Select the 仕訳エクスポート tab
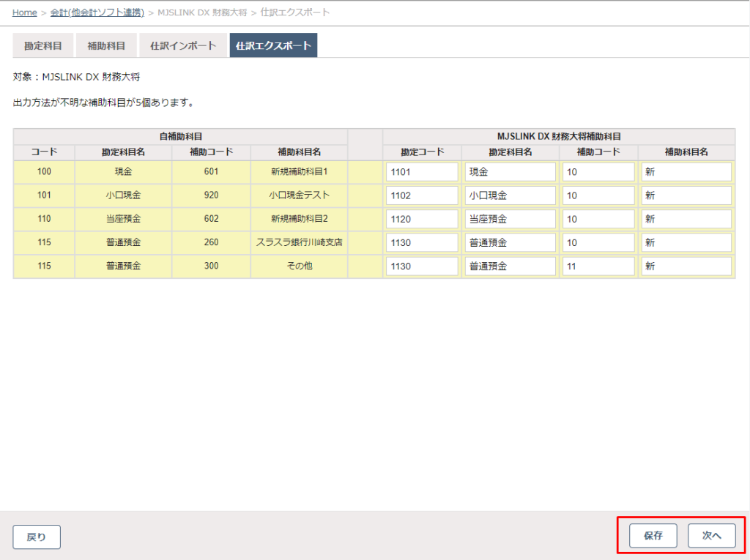The image size is (750, 560). (x=274, y=45)
